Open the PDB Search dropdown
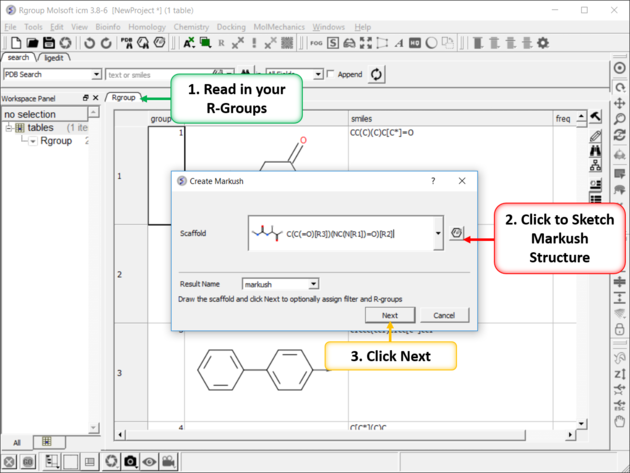Image resolution: width=630 pixels, height=473 pixels. [x=96, y=75]
